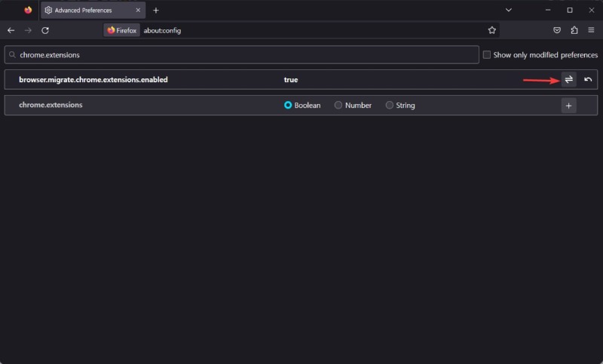The height and width of the screenshot is (364, 603).
Task: Open the Extensions puzzle icon
Action: pyautogui.click(x=574, y=30)
